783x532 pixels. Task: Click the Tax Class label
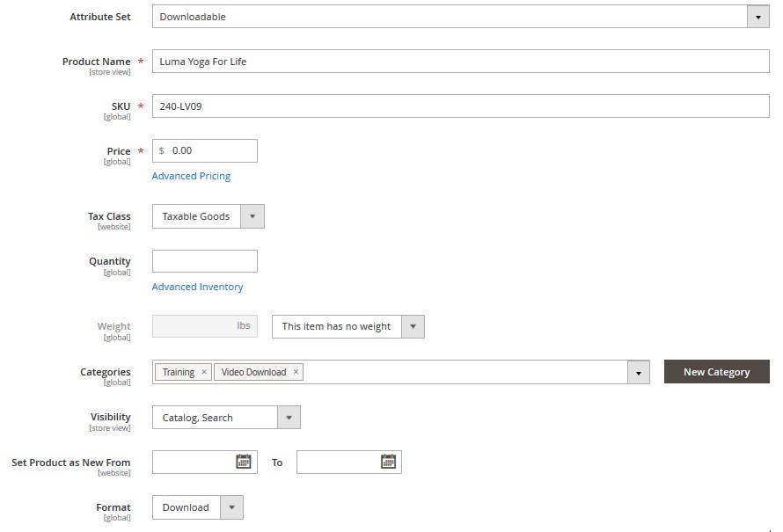coord(109,216)
